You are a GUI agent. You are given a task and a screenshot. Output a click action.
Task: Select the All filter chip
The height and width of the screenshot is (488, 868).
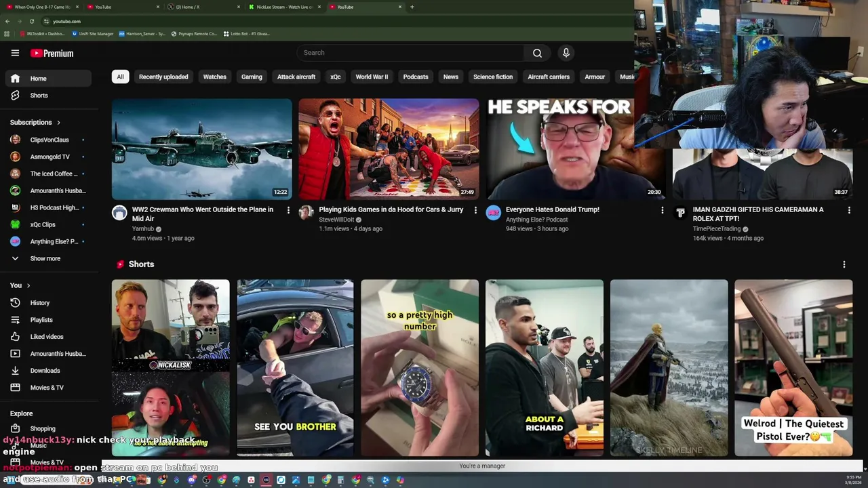click(x=120, y=77)
